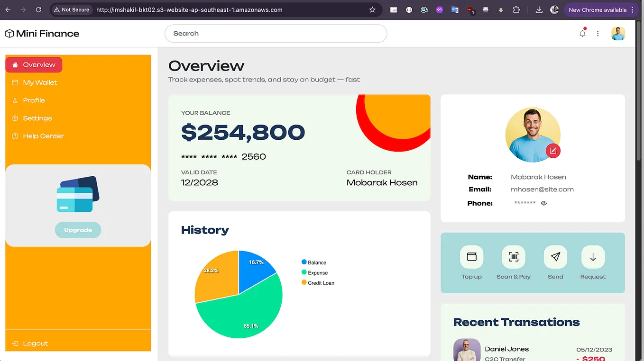Screen dimensions: 644x361
Task: Open the three-dot menu beside the bell
Action: [598, 34]
